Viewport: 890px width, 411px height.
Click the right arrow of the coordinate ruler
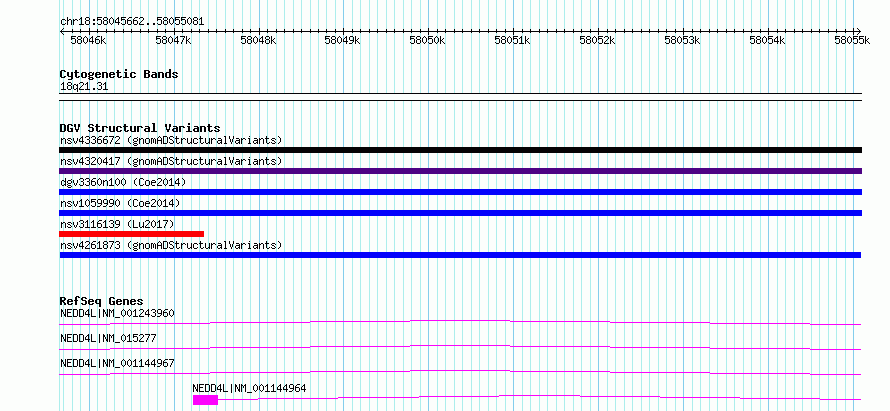[858, 31]
